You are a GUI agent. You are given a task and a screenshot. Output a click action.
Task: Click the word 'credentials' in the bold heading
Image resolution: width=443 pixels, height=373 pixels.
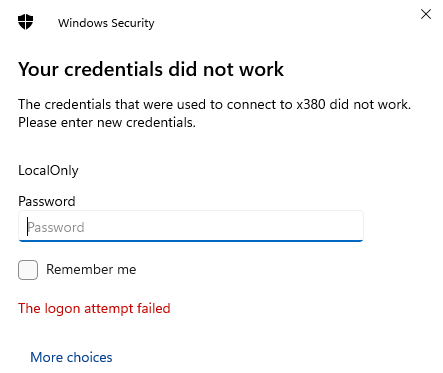click(114, 69)
